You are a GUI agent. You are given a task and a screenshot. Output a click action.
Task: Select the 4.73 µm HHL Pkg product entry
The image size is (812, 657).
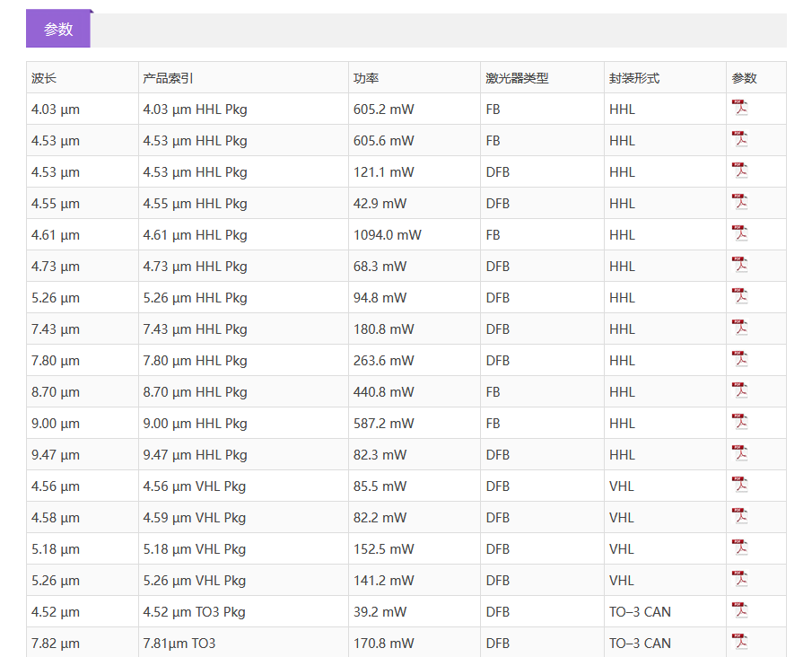click(195, 267)
